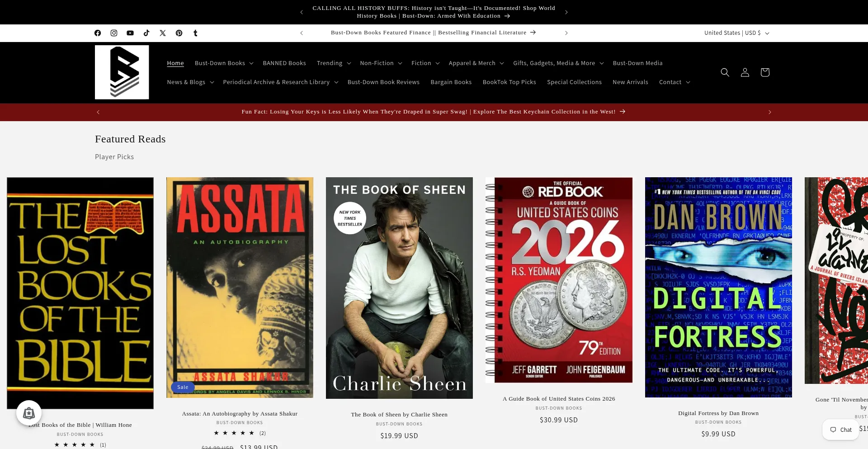Image resolution: width=868 pixels, height=449 pixels.
Task: Click the $30.99 USD price
Action: tap(559, 420)
